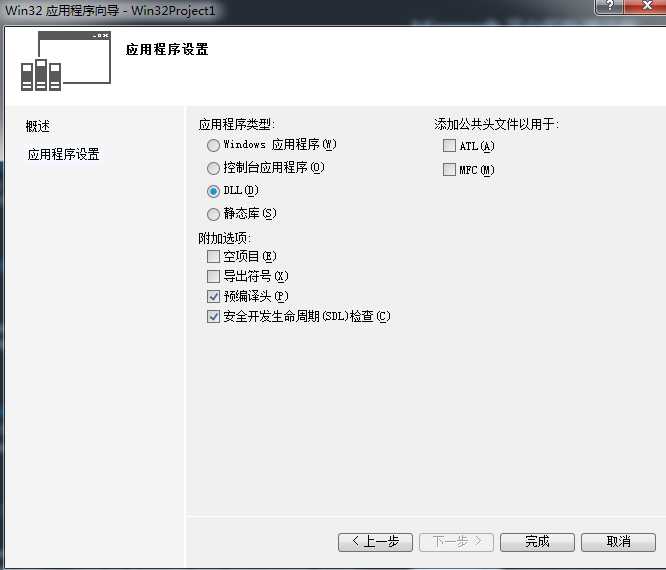Go back with the 上一步 button

coord(375,542)
